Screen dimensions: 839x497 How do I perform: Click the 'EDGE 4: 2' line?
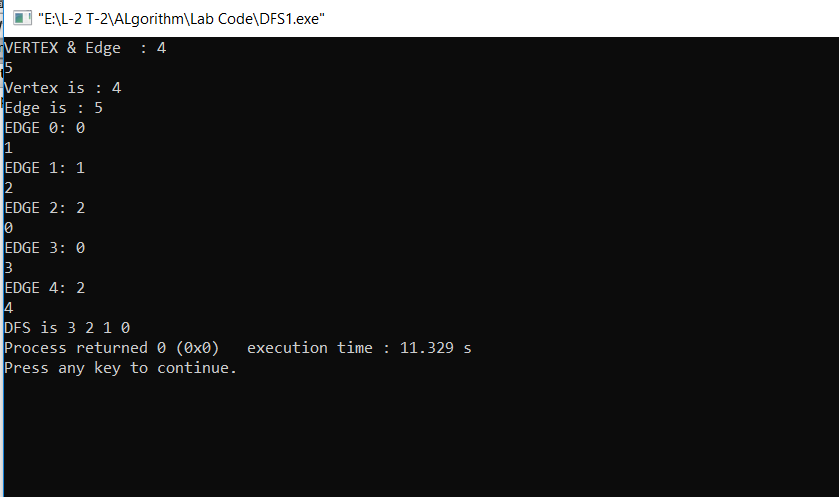click(x=44, y=288)
